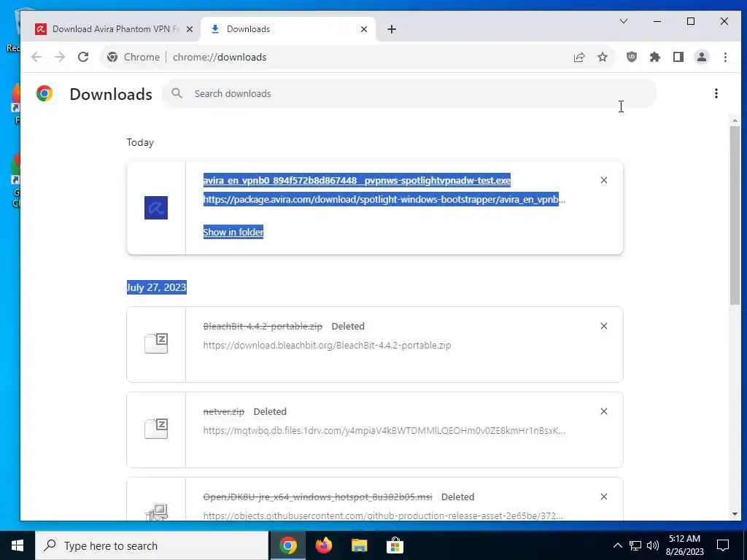The width and height of the screenshot is (747, 560).
Task: Click the scrollbar down arrow
Action: point(735,514)
